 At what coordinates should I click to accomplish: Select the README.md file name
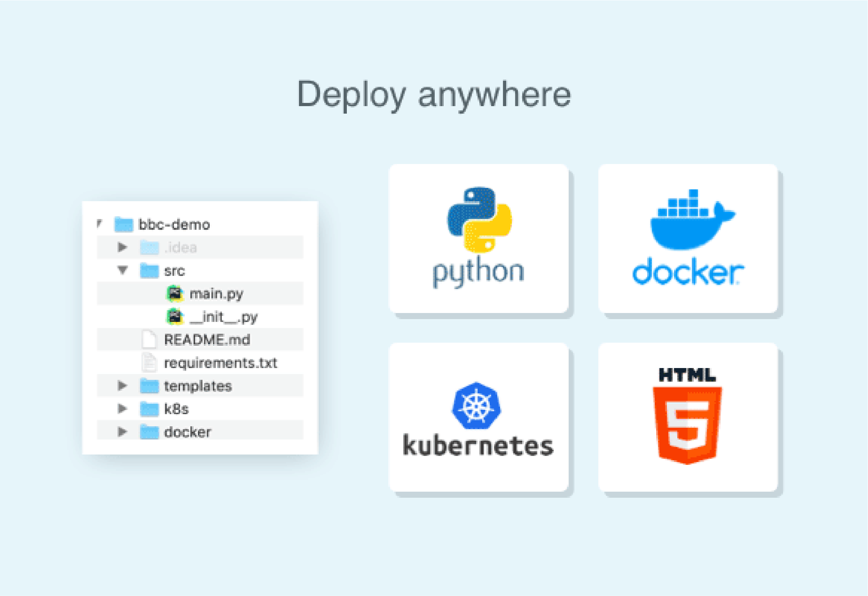tap(207, 340)
